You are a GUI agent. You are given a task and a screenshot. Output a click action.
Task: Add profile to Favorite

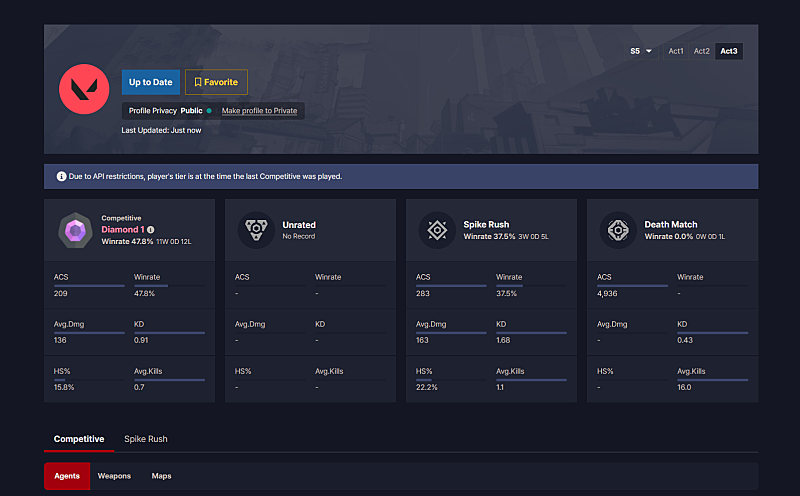(216, 82)
